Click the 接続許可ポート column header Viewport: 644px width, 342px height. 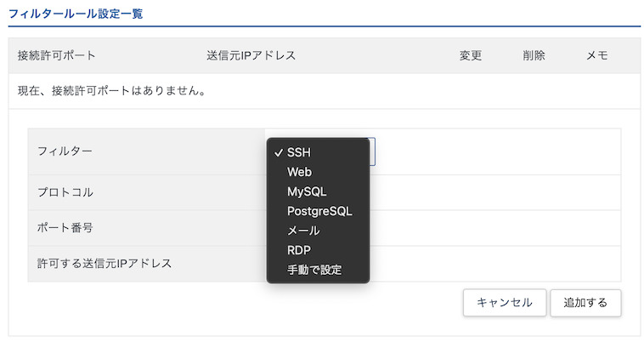click(56, 55)
